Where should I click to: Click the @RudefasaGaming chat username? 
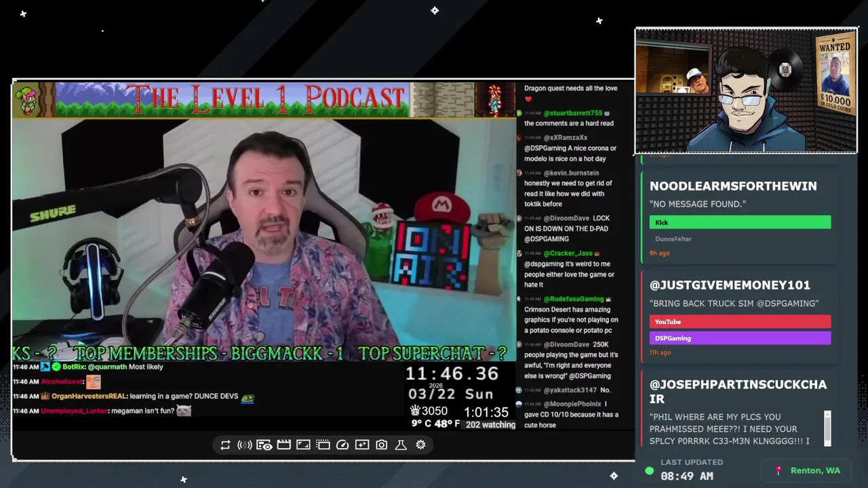pos(573,299)
